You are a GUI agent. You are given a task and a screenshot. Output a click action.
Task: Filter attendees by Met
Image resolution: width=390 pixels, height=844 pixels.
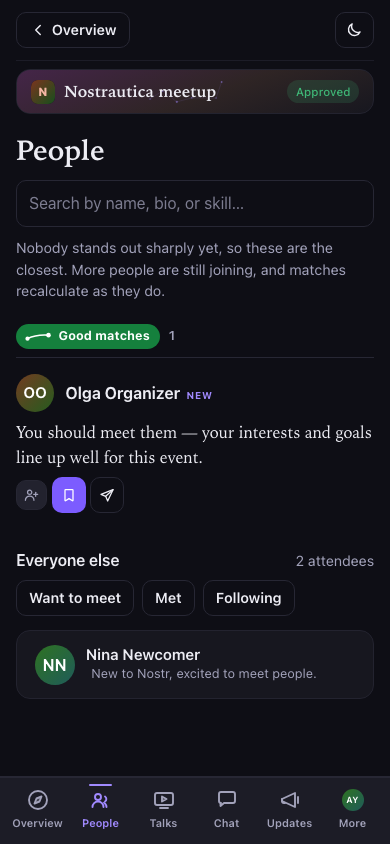[x=168, y=598]
